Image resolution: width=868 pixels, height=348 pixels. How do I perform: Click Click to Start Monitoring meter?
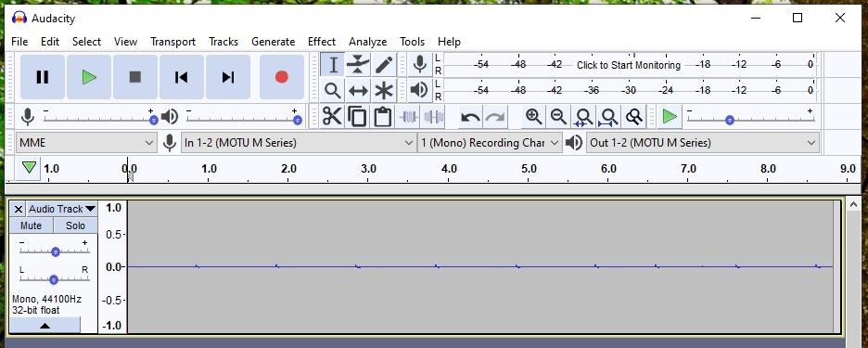(629, 65)
